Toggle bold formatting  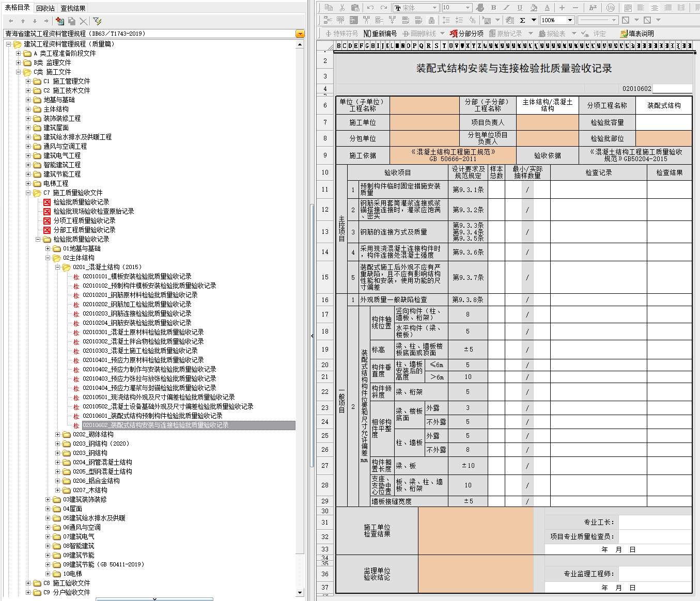(x=493, y=8)
